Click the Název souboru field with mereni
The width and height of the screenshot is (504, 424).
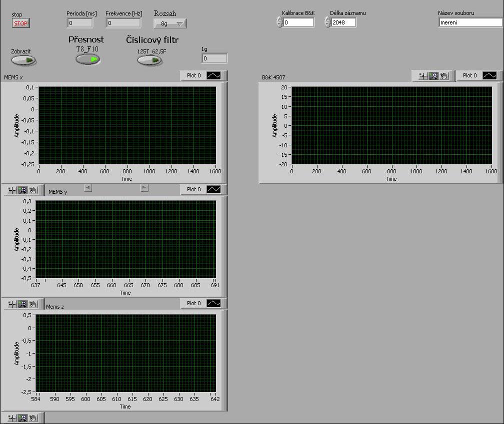click(470, 22)
